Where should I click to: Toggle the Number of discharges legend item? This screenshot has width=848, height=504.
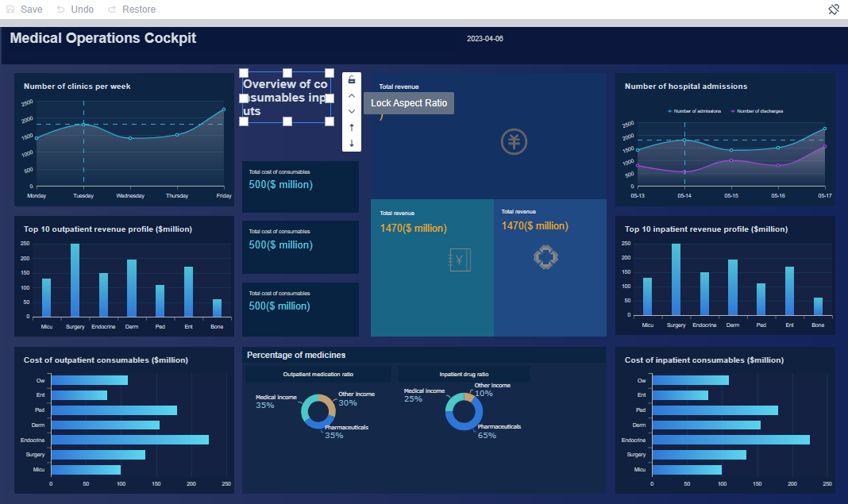pos(757,111)
